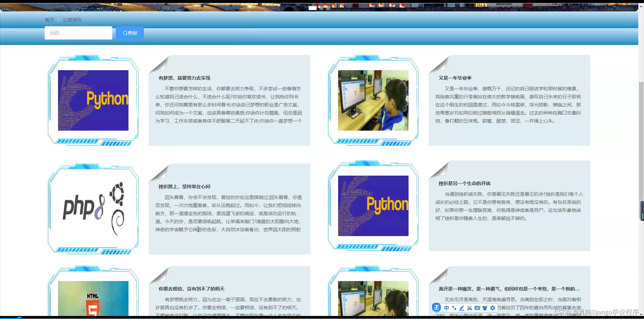Screen dimensions: 644x319
Task: Open the article 挫折是另一个生命的开端
Action: (x=464, y=183)
